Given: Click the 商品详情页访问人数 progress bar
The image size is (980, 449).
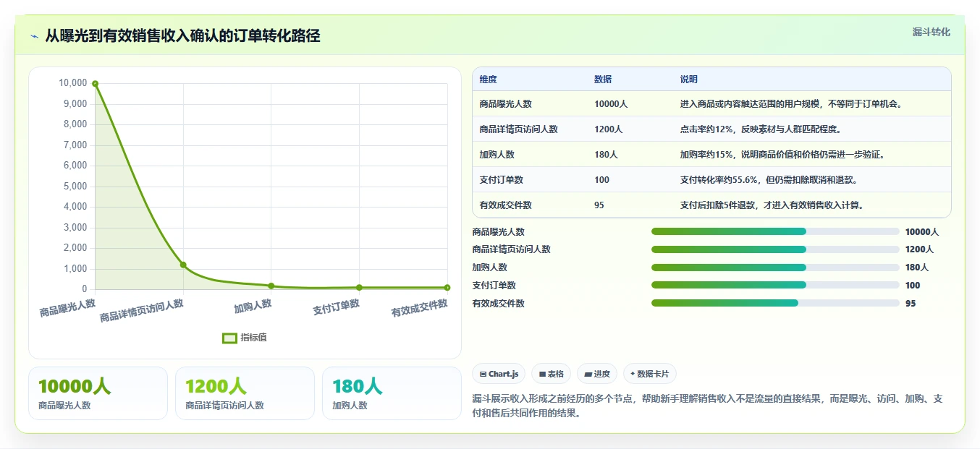Looking at the screenshot, I should click(x=775, y=249).
